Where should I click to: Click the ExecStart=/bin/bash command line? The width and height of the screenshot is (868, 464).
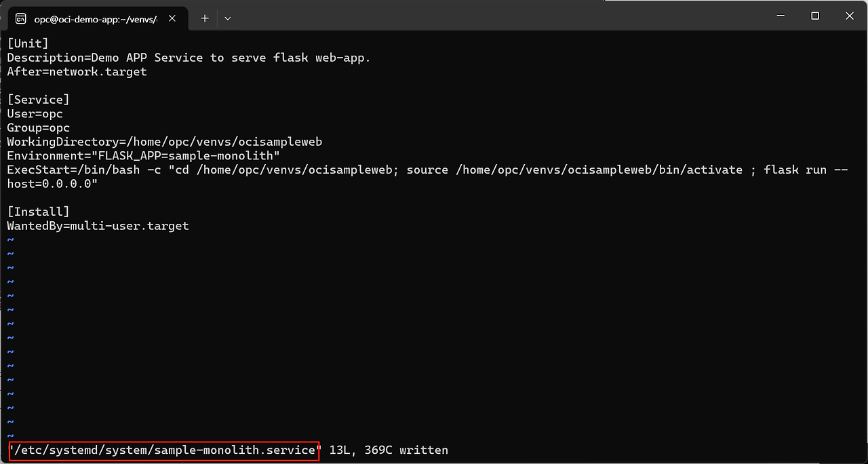(x=427, y=170)
